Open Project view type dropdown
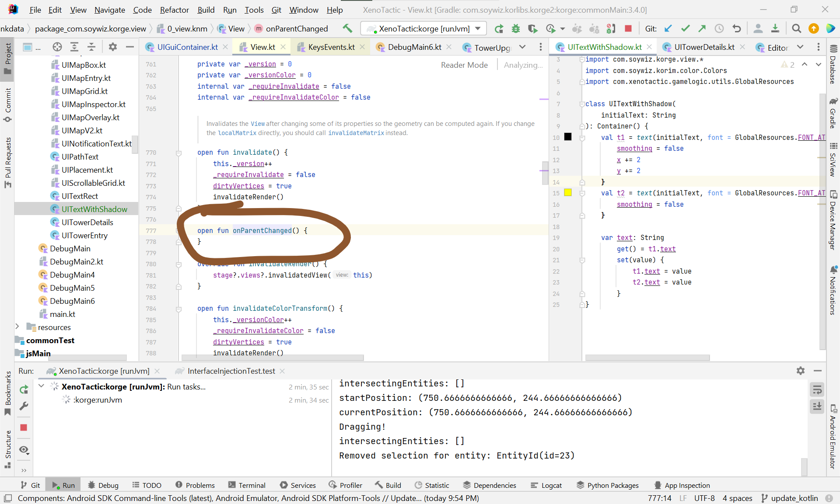 tap(32, 47)
